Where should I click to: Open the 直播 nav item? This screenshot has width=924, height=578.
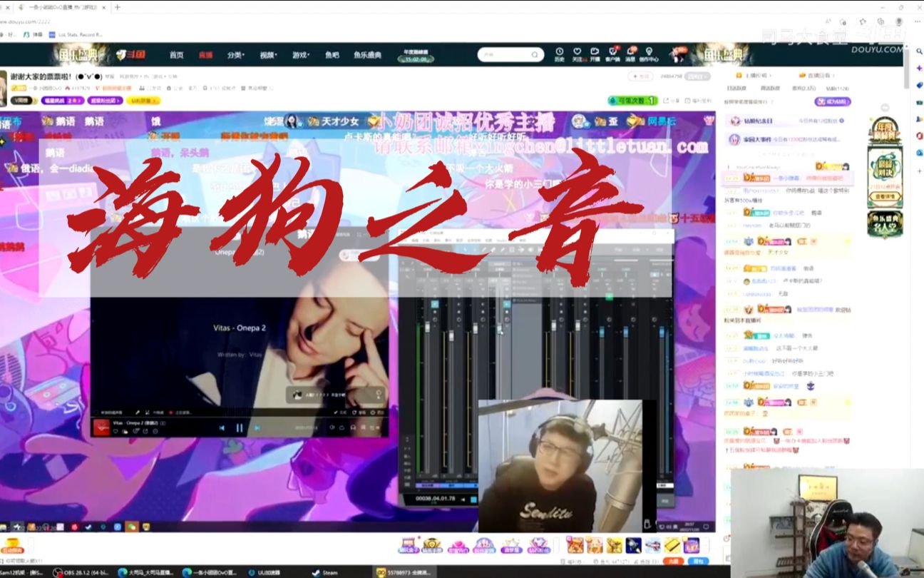[x=205, y=55]
